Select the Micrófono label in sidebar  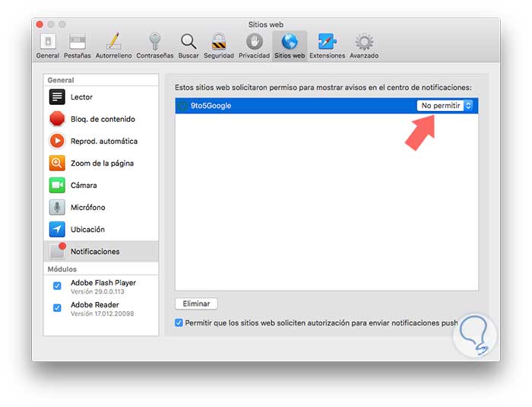[x=88, y=207]
